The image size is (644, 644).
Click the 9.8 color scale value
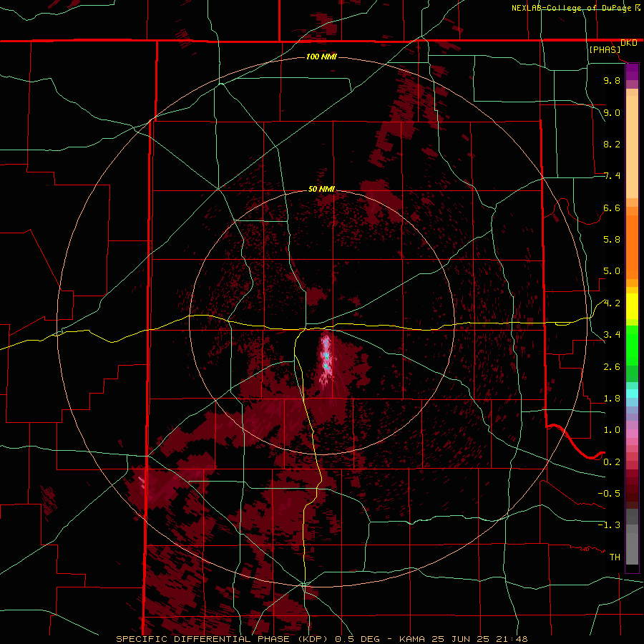[612, 80]
